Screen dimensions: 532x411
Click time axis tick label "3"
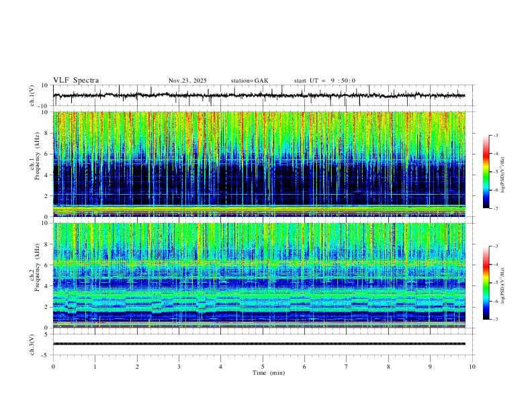coord(179,367)
